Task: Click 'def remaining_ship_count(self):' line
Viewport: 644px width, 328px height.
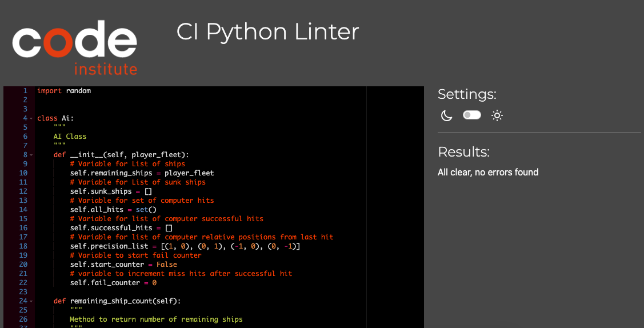Action: point(117,301)
